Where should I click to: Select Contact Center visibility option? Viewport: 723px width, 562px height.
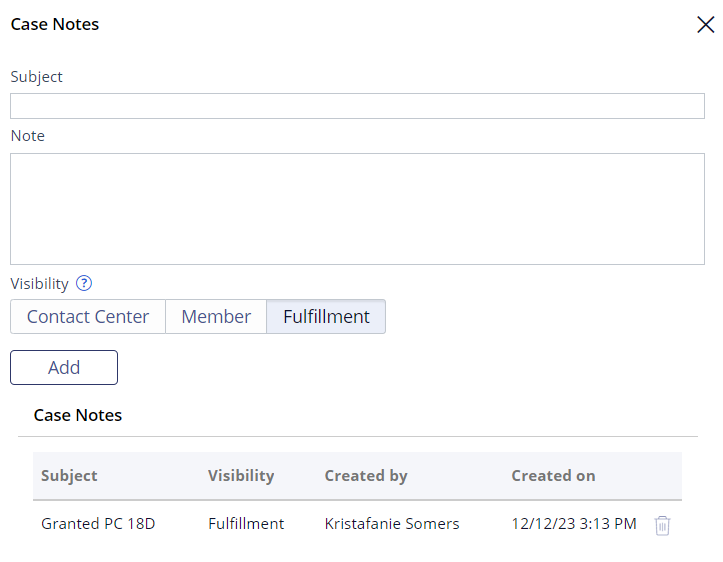point(88,317)
